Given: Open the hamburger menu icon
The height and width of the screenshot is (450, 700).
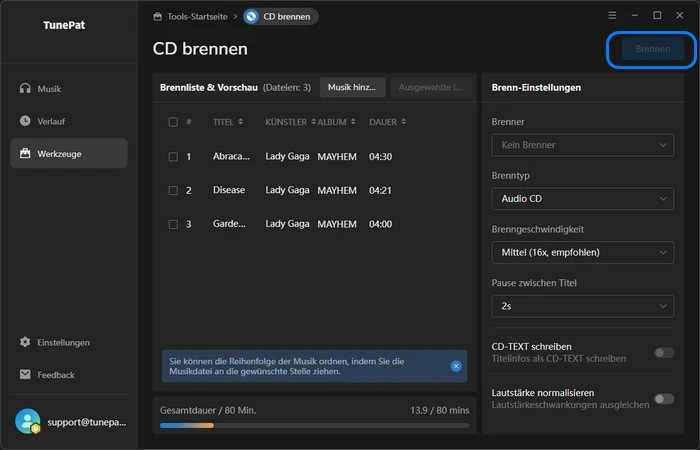Looking at the screenshot, I should pos(612,16).
